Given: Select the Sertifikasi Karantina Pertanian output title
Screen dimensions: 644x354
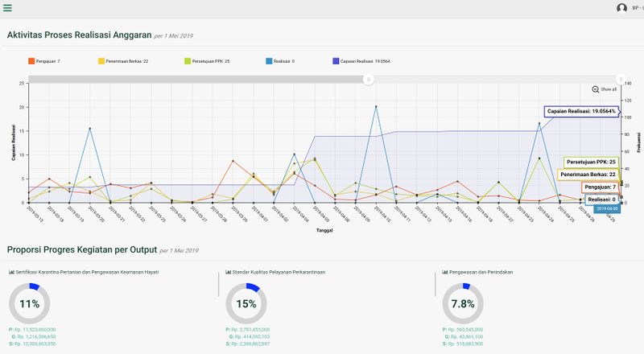Looking at the screenshot, I should click(87, 272).
